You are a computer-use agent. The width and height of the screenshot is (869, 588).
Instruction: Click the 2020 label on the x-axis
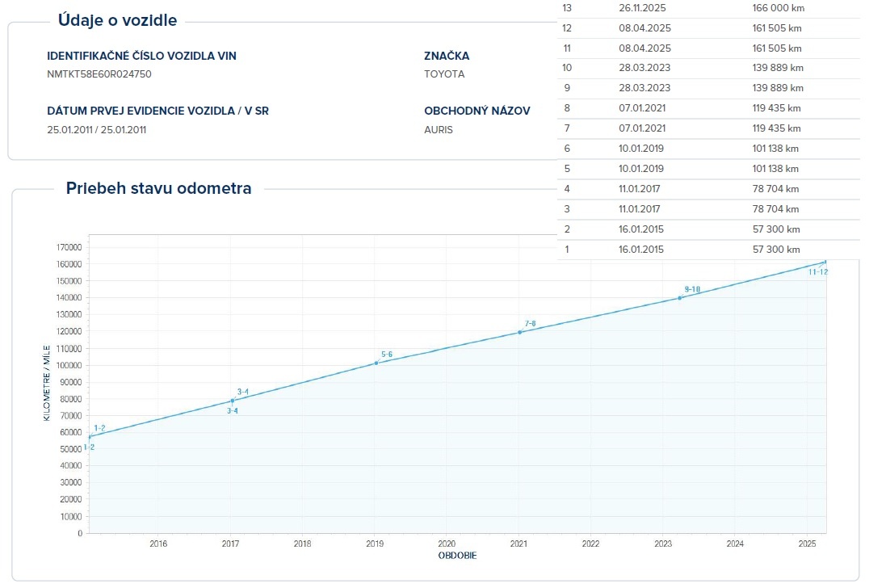pyautogui.click(x=446, y=544)
